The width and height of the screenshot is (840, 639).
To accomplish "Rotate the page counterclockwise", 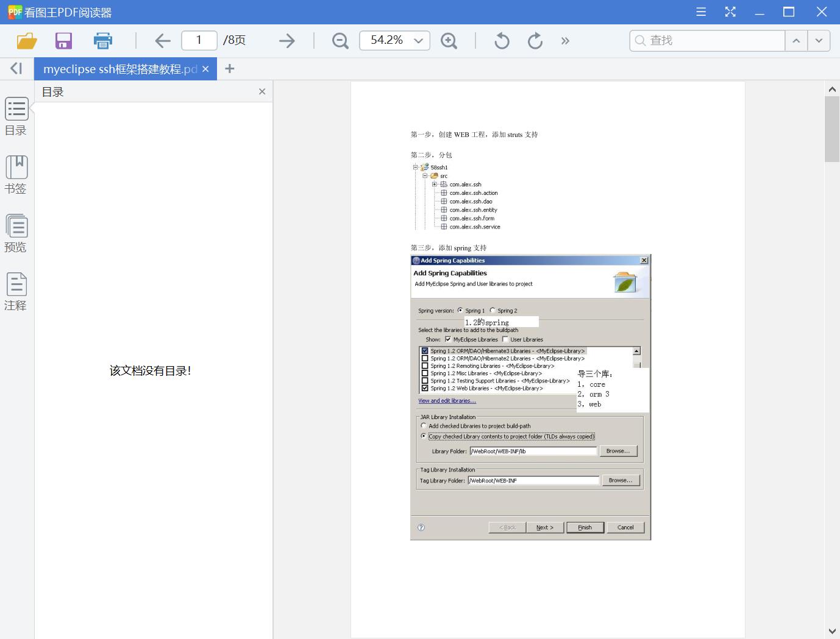I will [x=502, y=41].
